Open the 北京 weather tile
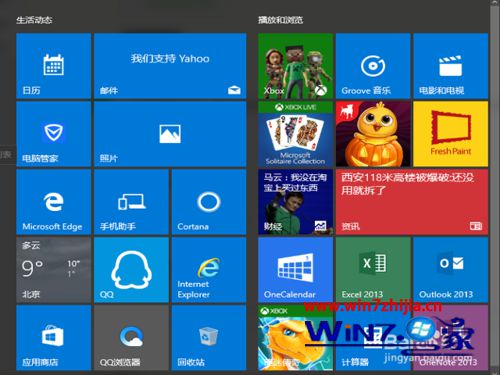 (53, 270)
